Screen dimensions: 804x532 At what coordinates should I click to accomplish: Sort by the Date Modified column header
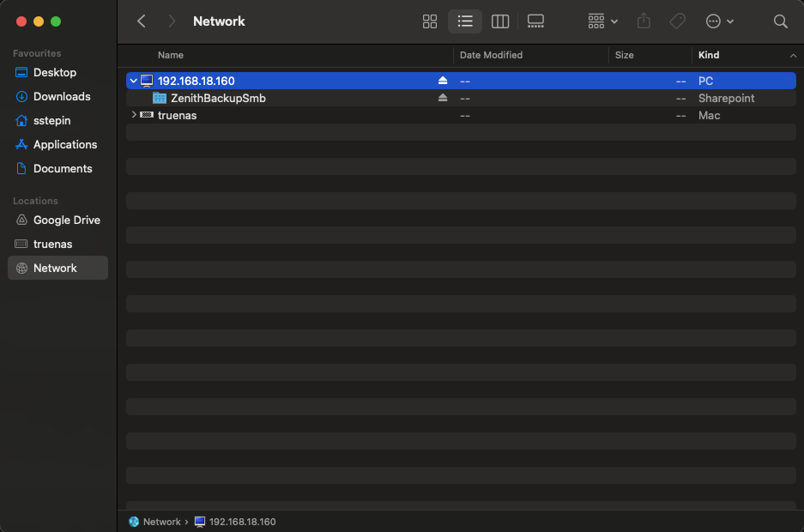(491, 55)
